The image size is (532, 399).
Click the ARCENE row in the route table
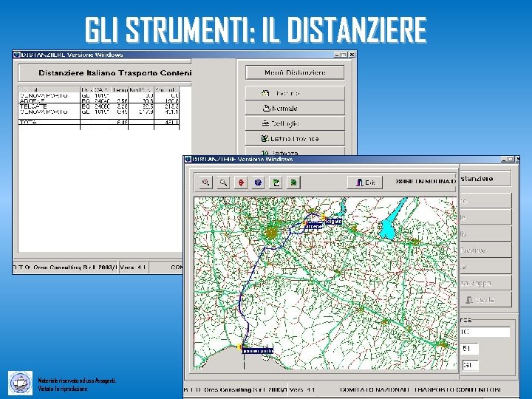click(x=99, y=100)
